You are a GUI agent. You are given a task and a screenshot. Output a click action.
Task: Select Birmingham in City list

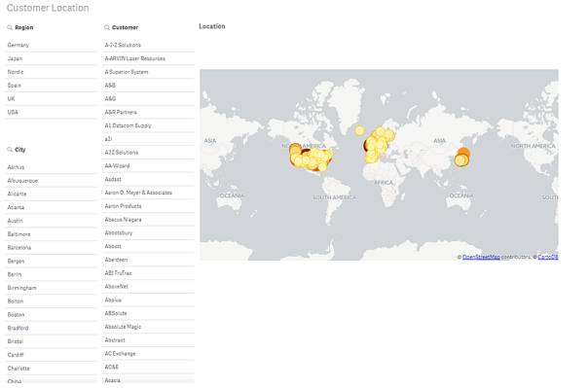click(x=51, y=288)
